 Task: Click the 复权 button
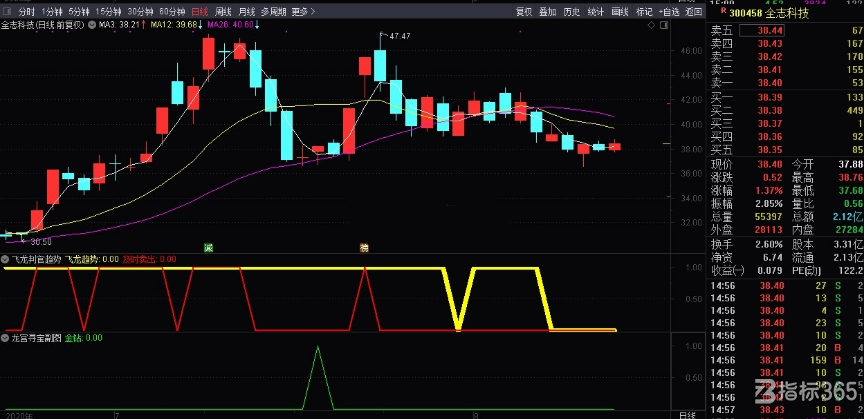click(524, 12)
